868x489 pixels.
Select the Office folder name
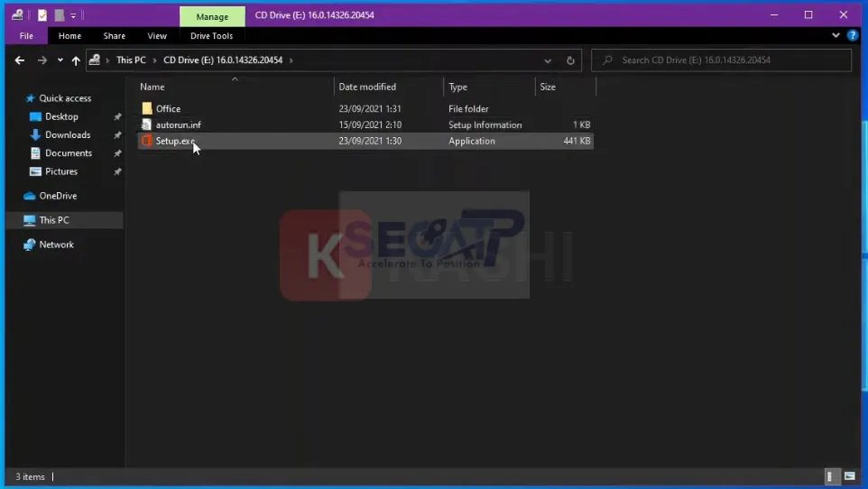[169, 108]
